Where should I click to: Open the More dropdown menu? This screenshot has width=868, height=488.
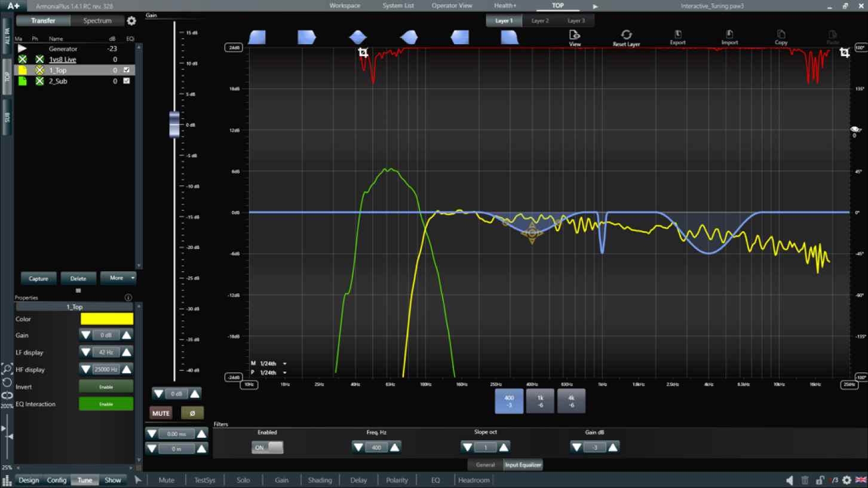pos(118,278)
